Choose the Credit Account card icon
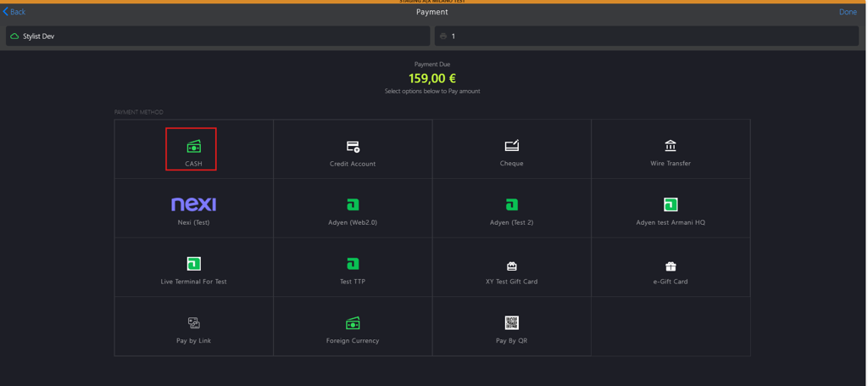 click(x=353, y=146)
